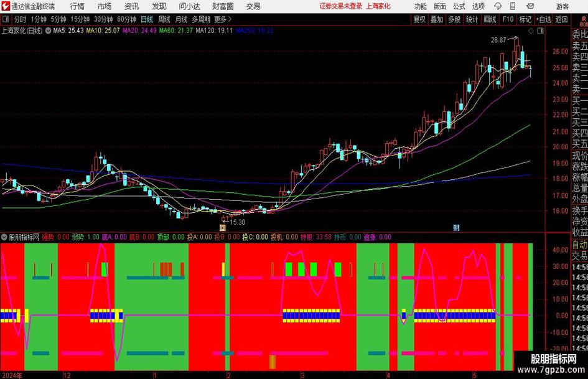Open the customer service headset icon
Image resolution: width=588 pixels, height=379 pixels.
coord(498,6)
